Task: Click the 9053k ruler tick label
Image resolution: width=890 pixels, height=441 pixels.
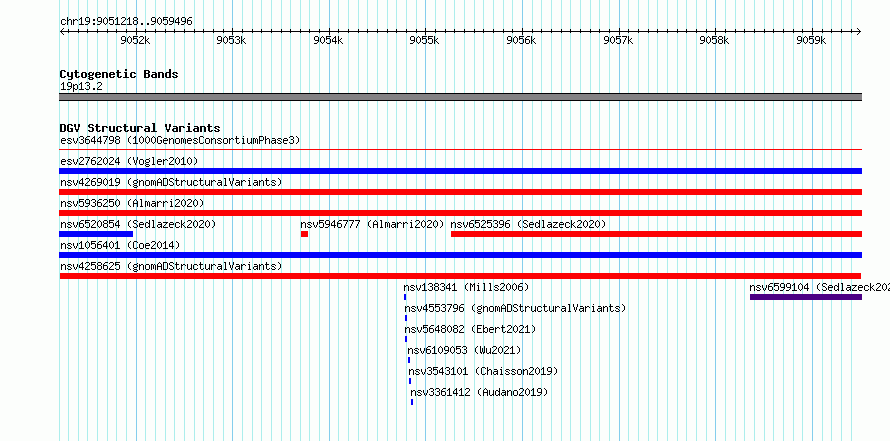Action: point(232,40)
